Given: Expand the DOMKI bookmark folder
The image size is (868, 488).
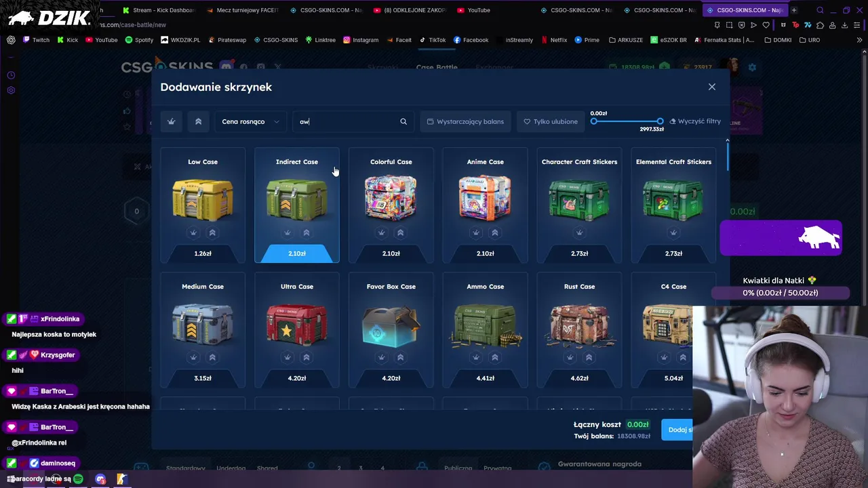Looking at the screenshot, I should click(x=778, y=40).
